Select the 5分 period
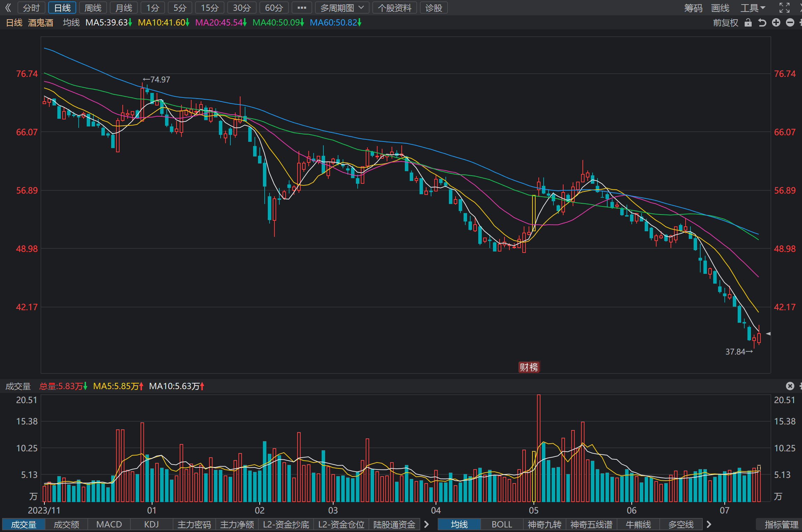This screenshot has height=532, width=802. pyautogui.click(x=180, y=8)
